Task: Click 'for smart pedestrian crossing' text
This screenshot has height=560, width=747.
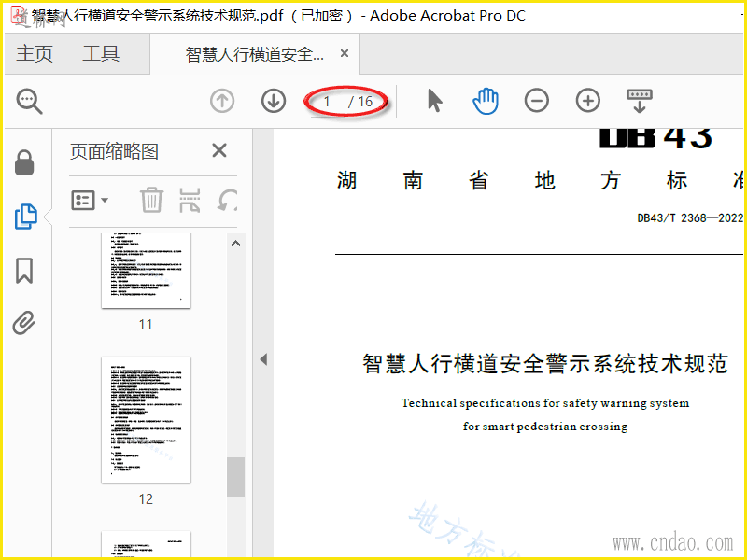Action: tap(545, 426)
